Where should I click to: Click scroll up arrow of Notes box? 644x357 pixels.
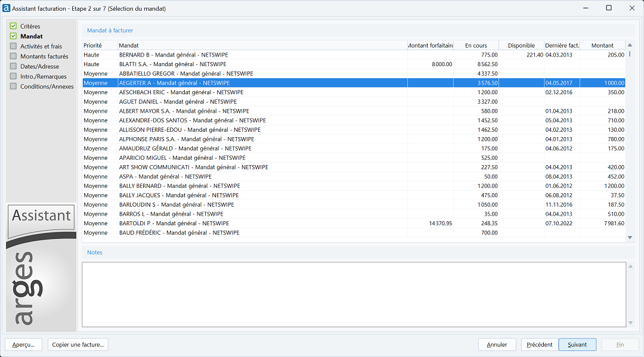(x=630, y=267)
